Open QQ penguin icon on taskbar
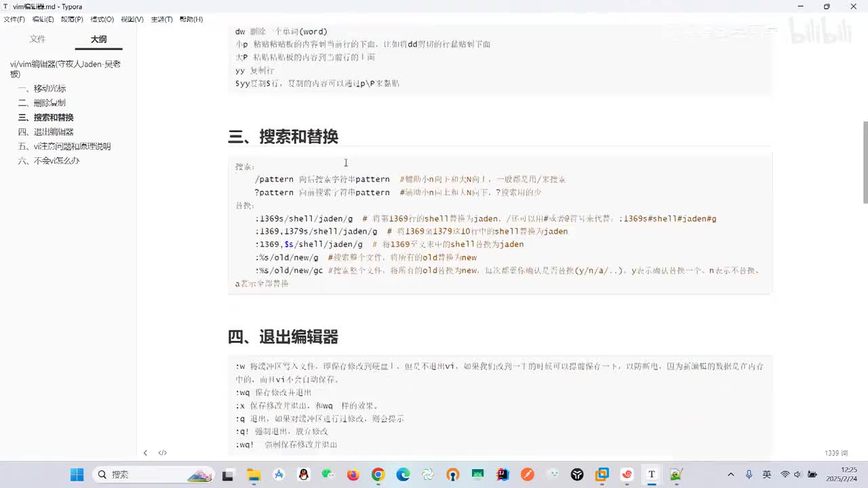The width and height of the screenshot is (868, 488). point(303,474)
